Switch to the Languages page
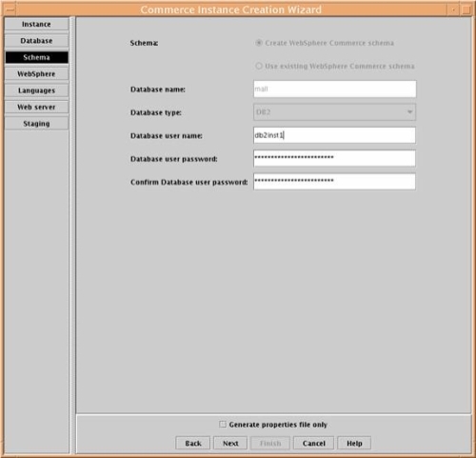Viewport: 476px width, 458px height. tap(36, 90)
